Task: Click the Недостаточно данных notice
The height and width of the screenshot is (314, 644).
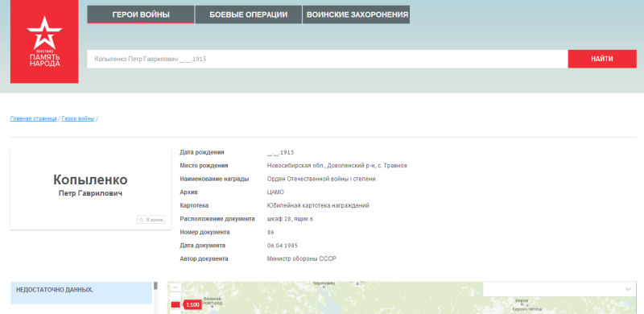Action: click(81, 293)
